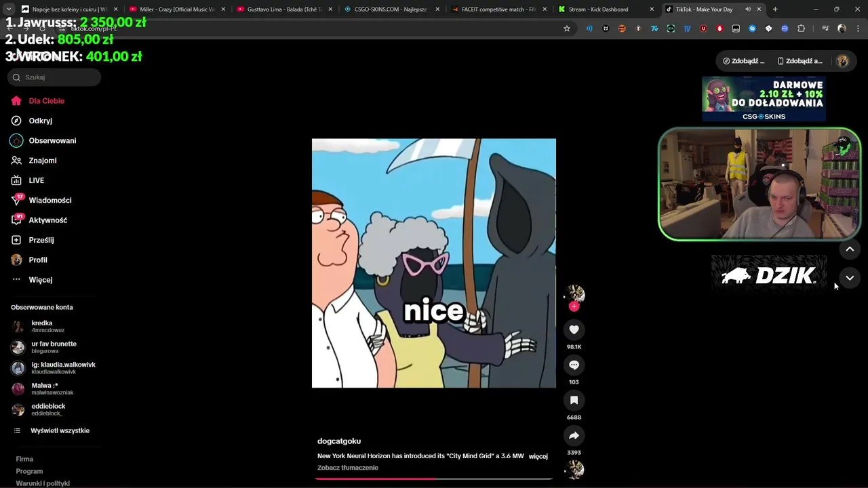Open Warunki i polityki footer link
This screenshot has height=488, width=868.
pos(43,483)
